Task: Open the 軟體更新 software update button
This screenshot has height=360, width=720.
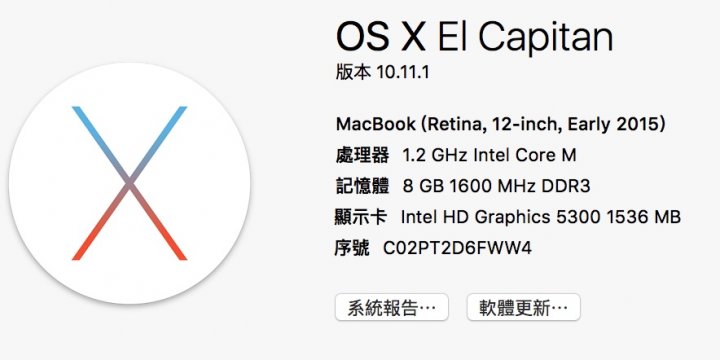Action: 523,307
